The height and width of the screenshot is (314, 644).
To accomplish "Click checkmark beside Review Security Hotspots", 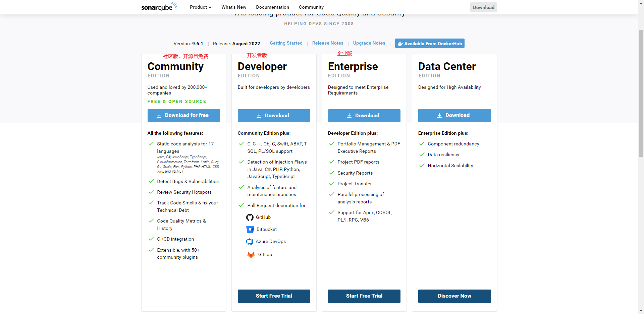I will (x=151, y=192).
